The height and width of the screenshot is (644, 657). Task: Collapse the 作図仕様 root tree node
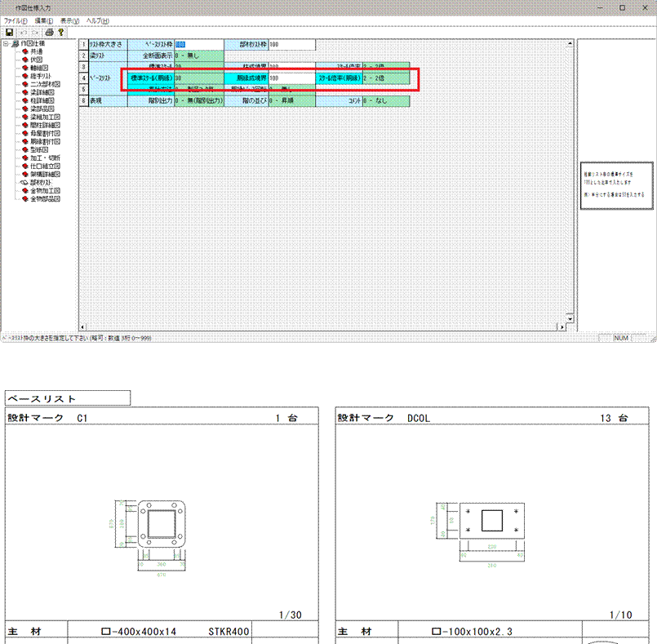(x=6, y=43)
